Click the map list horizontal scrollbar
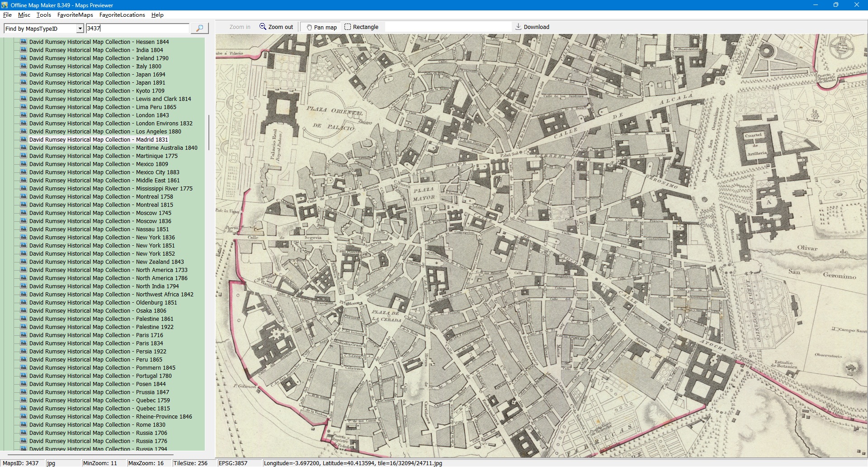 coord(90,454)
